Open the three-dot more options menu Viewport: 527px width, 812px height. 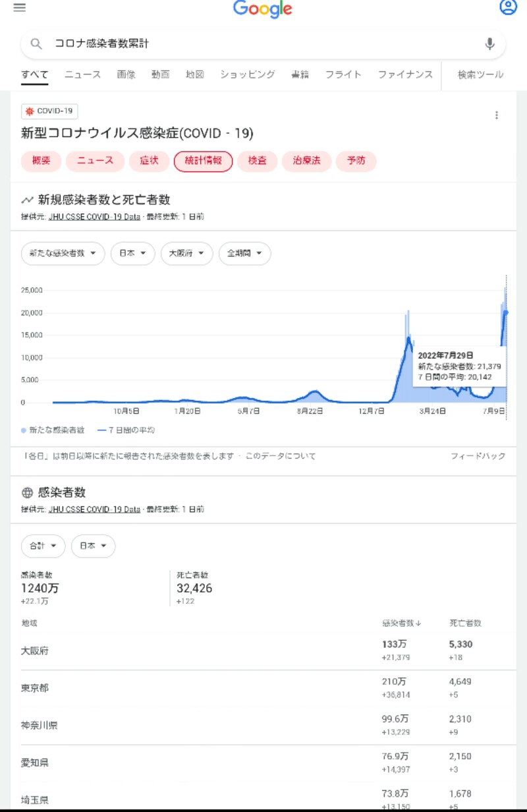pos(497,115)
